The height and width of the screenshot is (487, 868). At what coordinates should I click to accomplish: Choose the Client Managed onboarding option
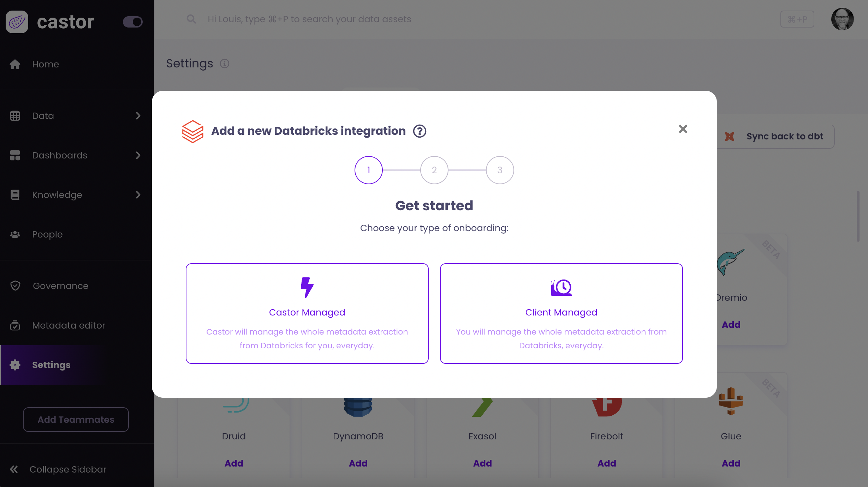pyautogui.click(x=561, y=313)
